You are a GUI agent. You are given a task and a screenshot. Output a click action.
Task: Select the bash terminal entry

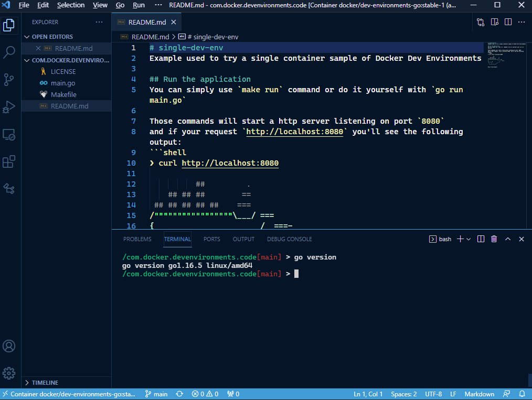pyautogui.click(x=440, y=239)
